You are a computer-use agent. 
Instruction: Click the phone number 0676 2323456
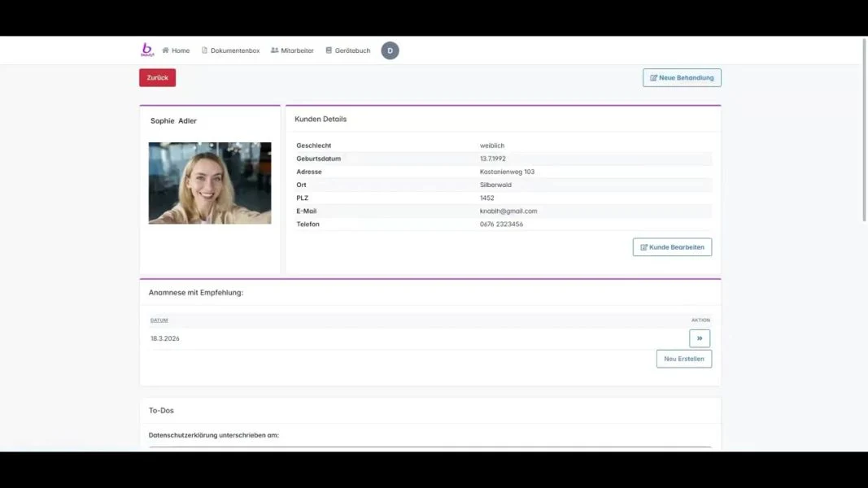501,224
